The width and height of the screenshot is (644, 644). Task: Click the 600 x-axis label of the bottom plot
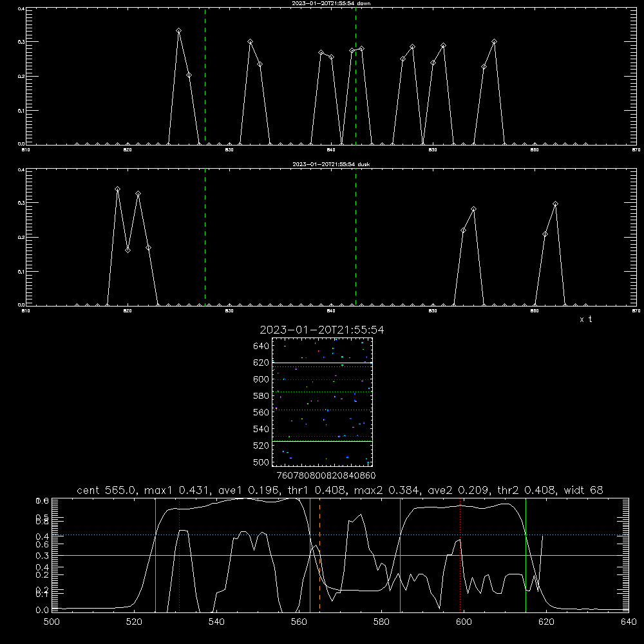coord(464,622)
